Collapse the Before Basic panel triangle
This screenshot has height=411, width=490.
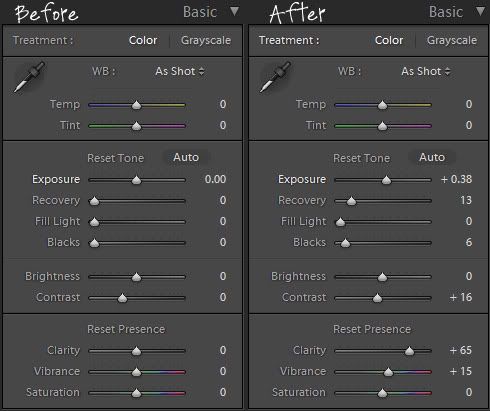pyautogui.click(x=235, y=12)
